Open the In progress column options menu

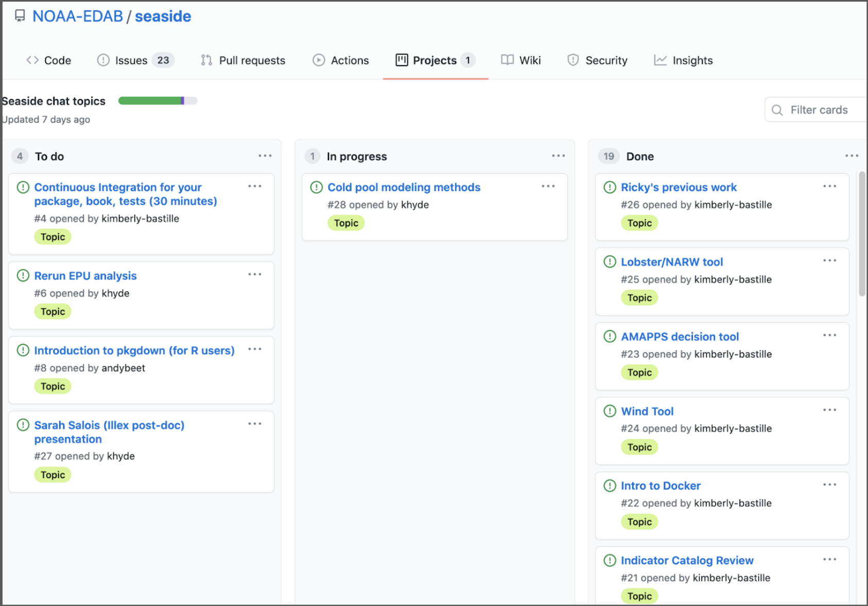[x=559, y=155]
